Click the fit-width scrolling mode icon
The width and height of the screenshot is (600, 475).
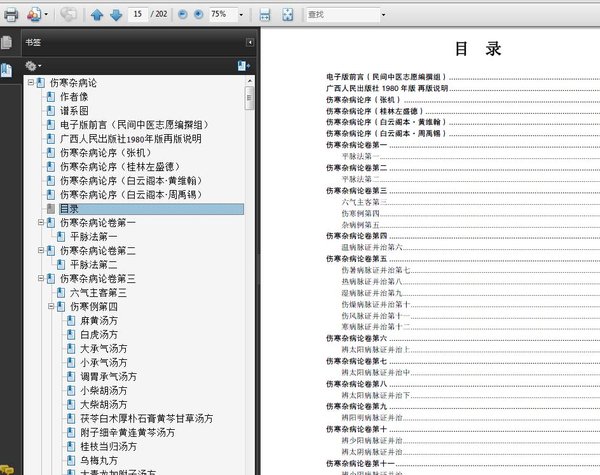click(x=265, y=15)
